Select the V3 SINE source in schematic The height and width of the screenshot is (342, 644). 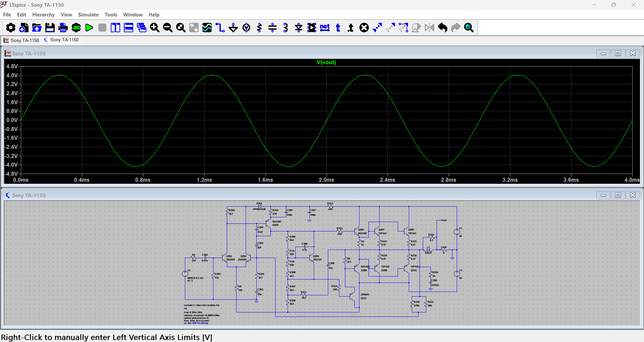click(x=185, y=274)
